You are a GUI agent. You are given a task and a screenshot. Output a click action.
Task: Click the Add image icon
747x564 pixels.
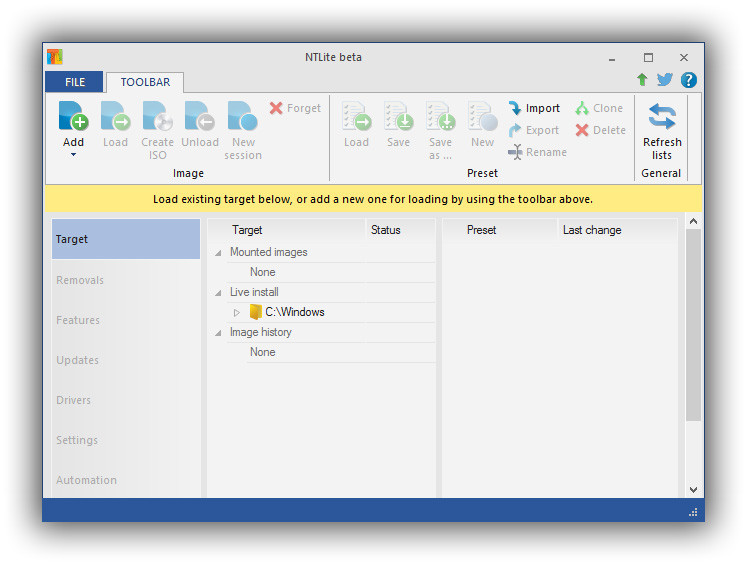pos(73,116)
